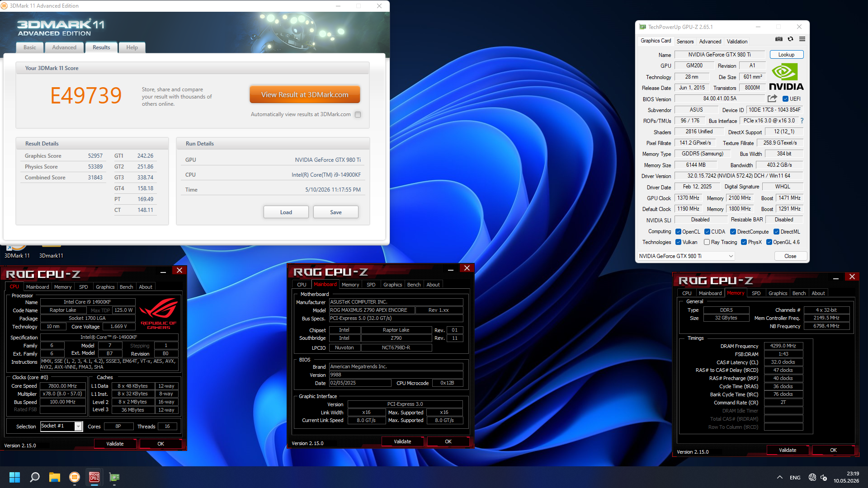Open taskbar Search icon
This screenshot has height=488, width=868.
coord(34,477)
